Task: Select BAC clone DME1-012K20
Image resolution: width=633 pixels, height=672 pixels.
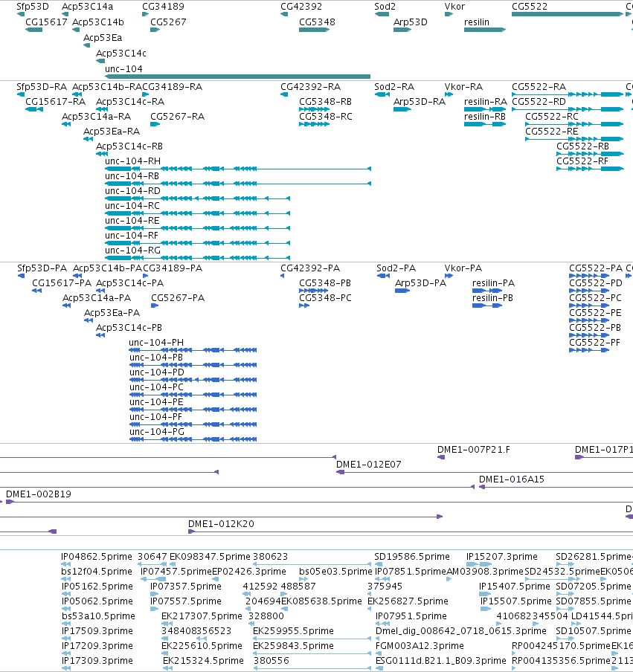Action: (x=221, y=524)
